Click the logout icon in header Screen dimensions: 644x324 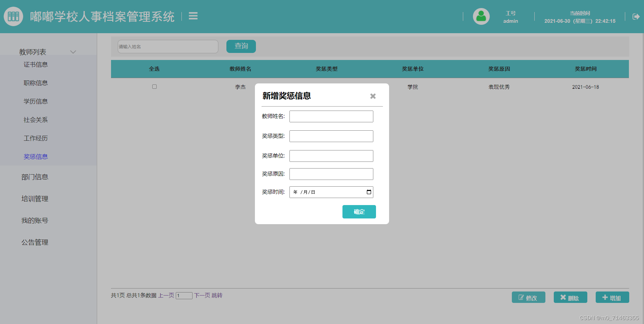pos(636,16)
